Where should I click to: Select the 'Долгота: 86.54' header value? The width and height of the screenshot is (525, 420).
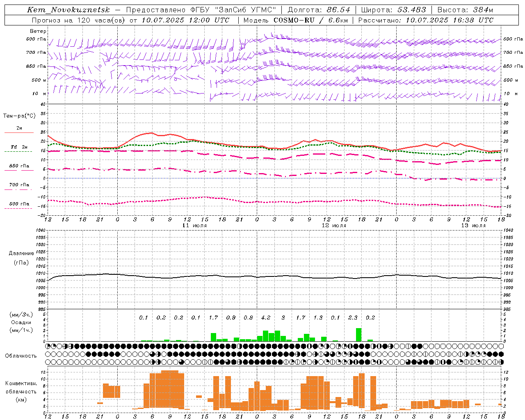coord(319,10)
